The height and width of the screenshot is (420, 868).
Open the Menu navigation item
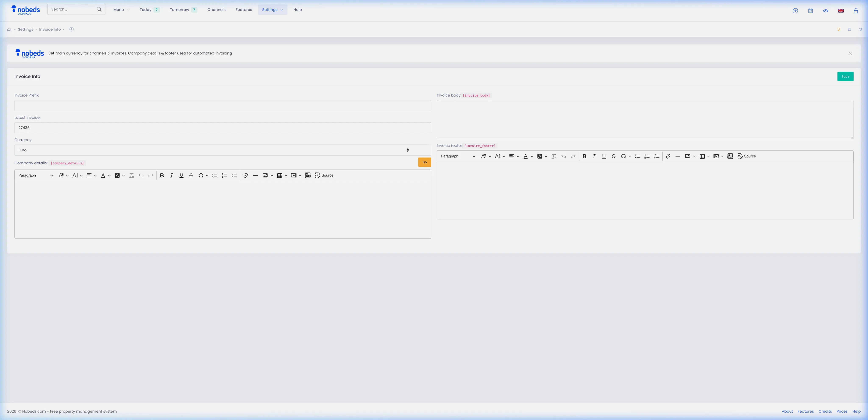(x=121, y=10)
